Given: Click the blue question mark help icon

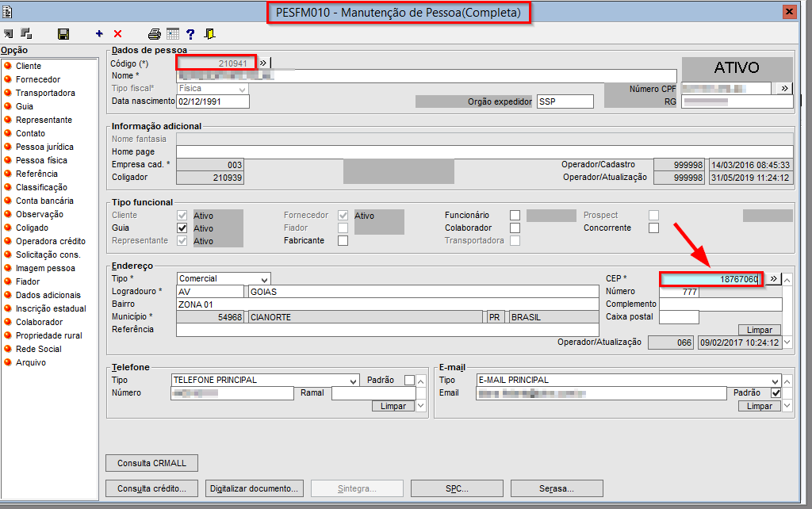Looking at the screenshot, I should [x=190, y=34].
